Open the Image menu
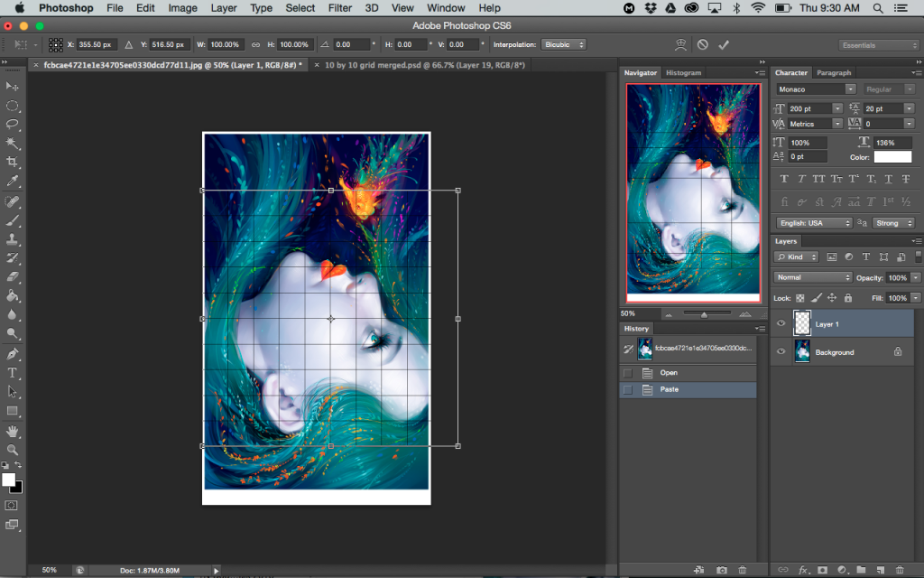This screenshot has width=924, height=578. [x=182, y=8]
